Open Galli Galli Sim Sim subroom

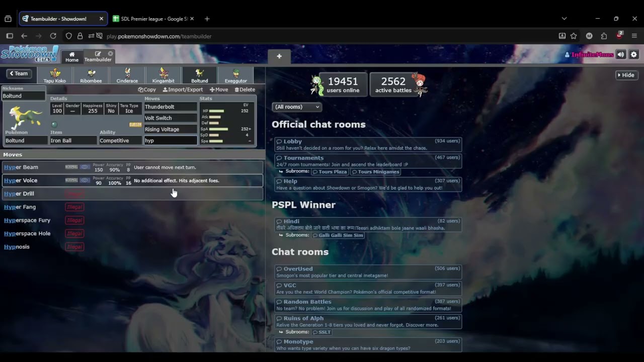(x=338, y=235)
